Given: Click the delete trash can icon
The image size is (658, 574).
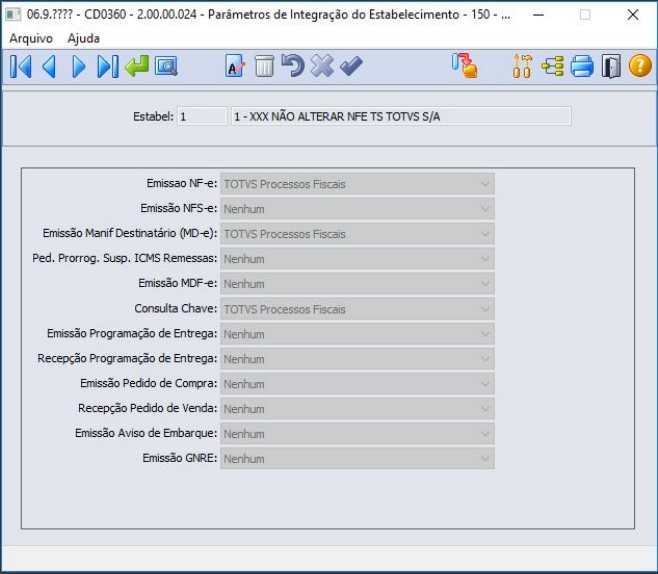Looking at the screenshot, I should click(264, 66).
